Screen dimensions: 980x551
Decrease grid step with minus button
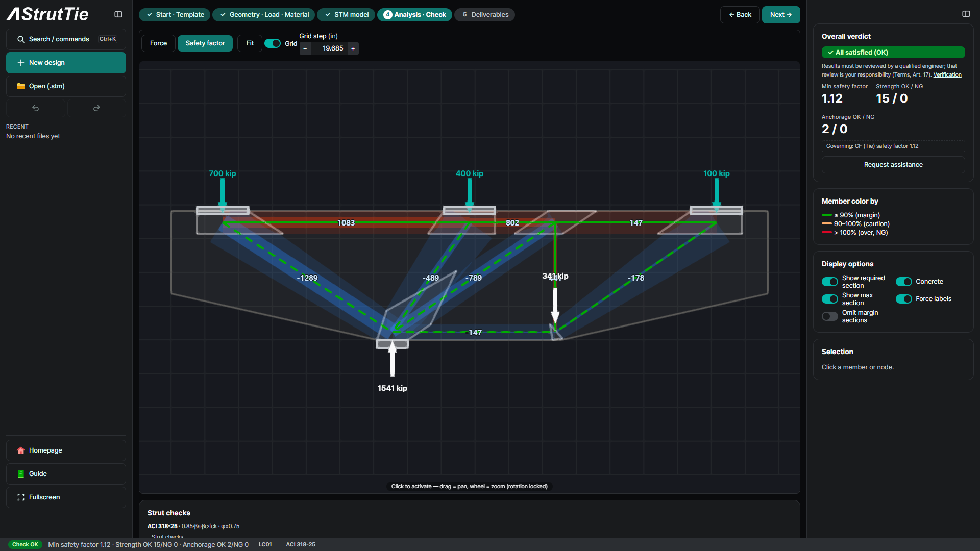point(305,48)
